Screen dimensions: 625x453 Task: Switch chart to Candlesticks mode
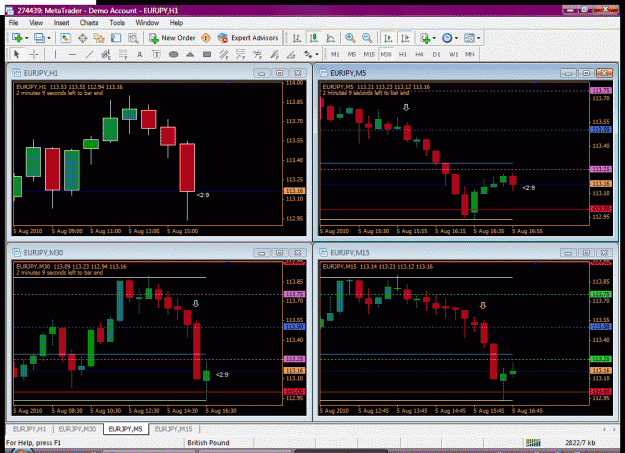click(x=314, y=38)
